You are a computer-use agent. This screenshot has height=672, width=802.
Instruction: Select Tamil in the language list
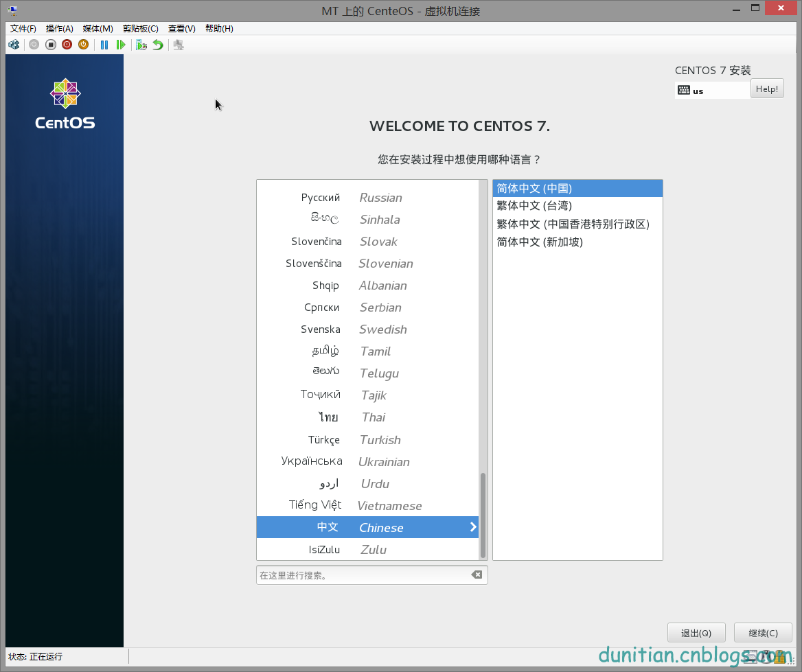[x=367, y=351]
